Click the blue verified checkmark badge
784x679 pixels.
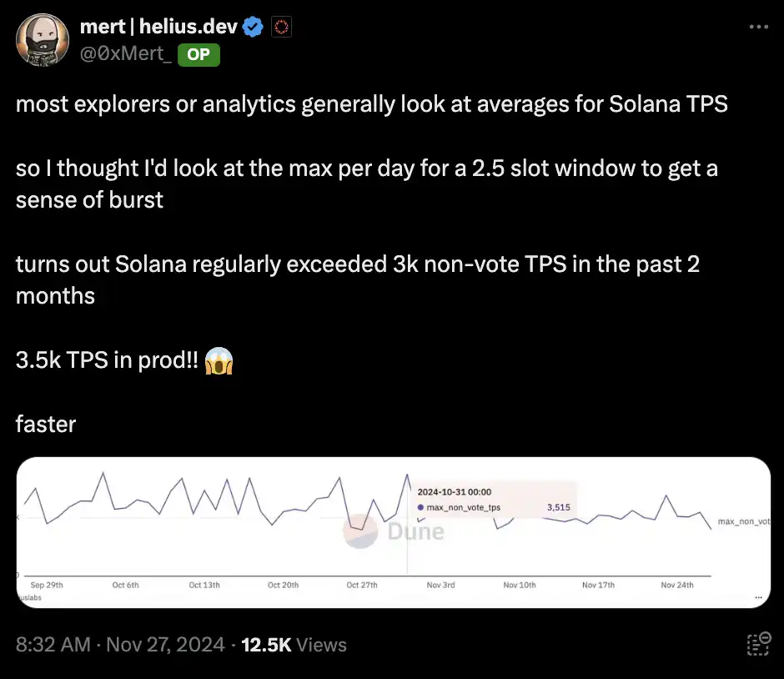(x=254, y=28)
